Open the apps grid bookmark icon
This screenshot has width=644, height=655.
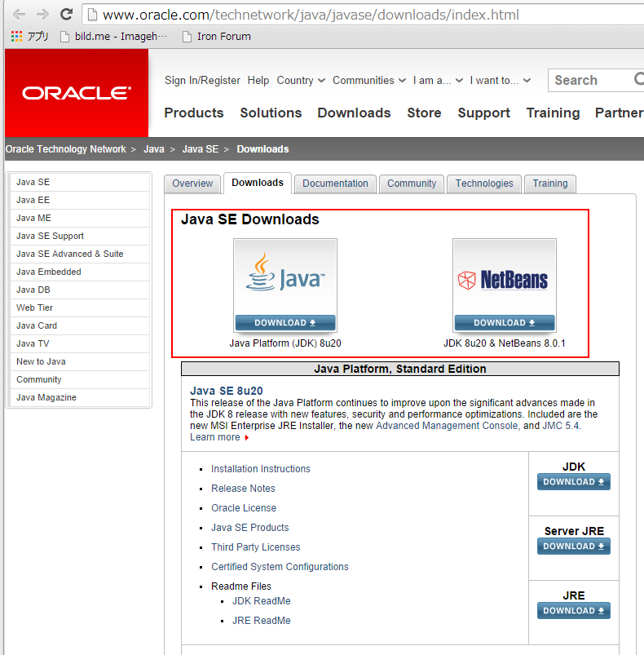[16, 37]
